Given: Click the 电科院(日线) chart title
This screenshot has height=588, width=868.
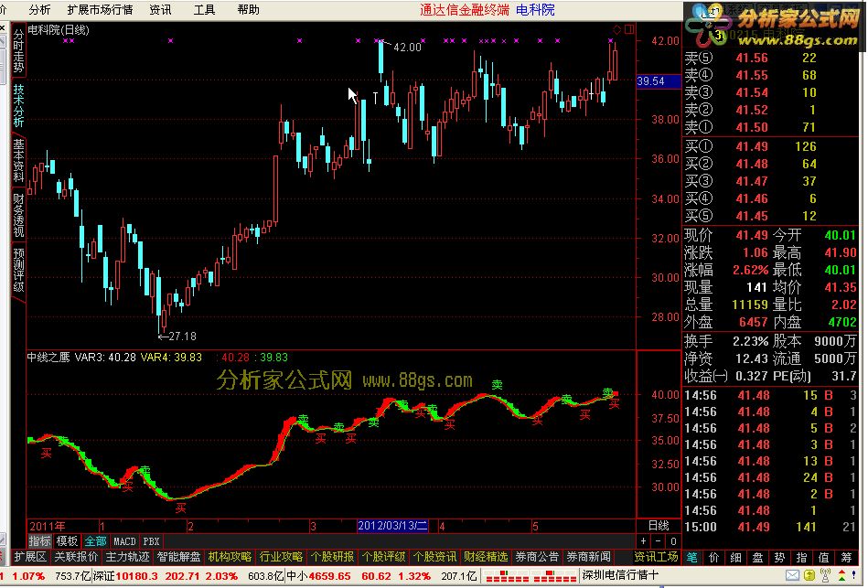Looking at the screenshot, I should [59, 30].
